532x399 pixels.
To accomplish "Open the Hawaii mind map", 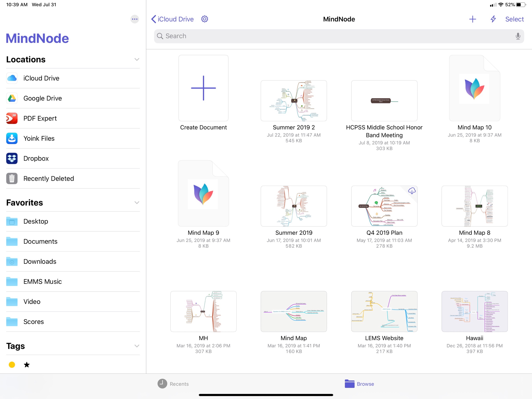I will 475,311.
